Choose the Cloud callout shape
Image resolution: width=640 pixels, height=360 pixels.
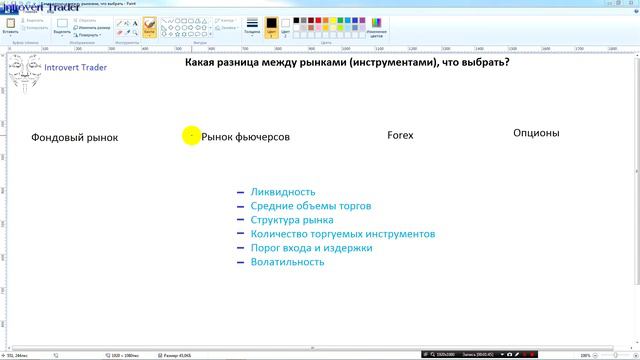204,35
